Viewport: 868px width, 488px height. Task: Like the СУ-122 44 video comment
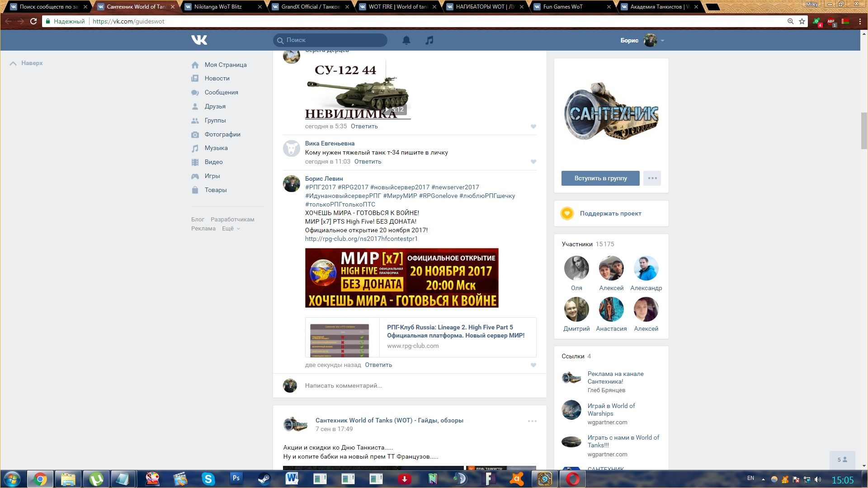(533, 127)
